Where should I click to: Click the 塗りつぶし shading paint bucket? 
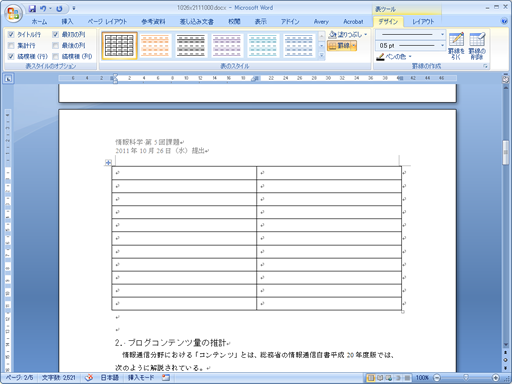tap(345, 34)
